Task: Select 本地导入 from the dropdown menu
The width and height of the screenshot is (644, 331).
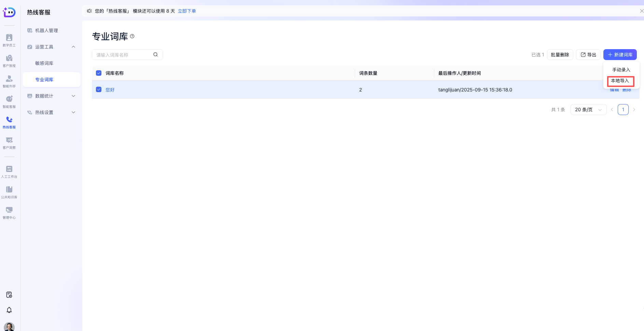Action: coord(620,81)
